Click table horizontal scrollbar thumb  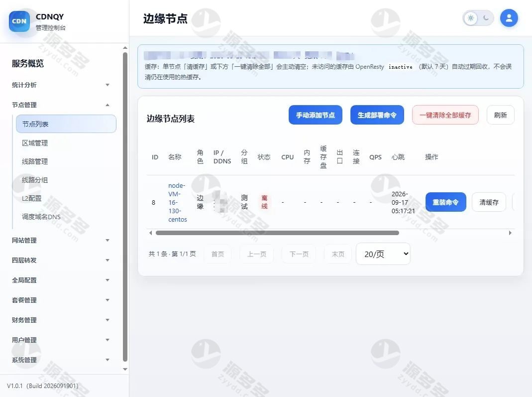coord(277,233)
